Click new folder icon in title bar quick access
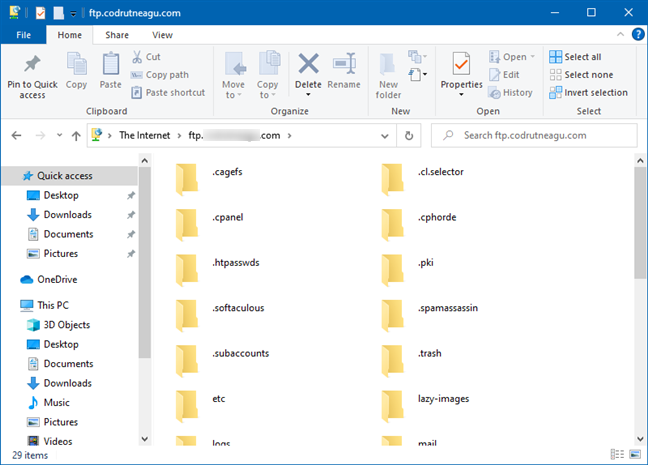Viewport: 648px width, 465px height. point(59,13)
